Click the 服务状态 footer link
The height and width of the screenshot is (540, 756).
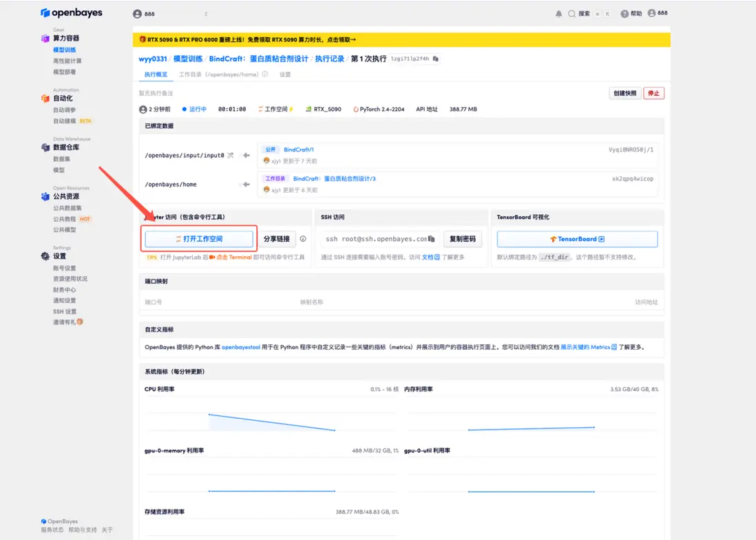(52, 530)
